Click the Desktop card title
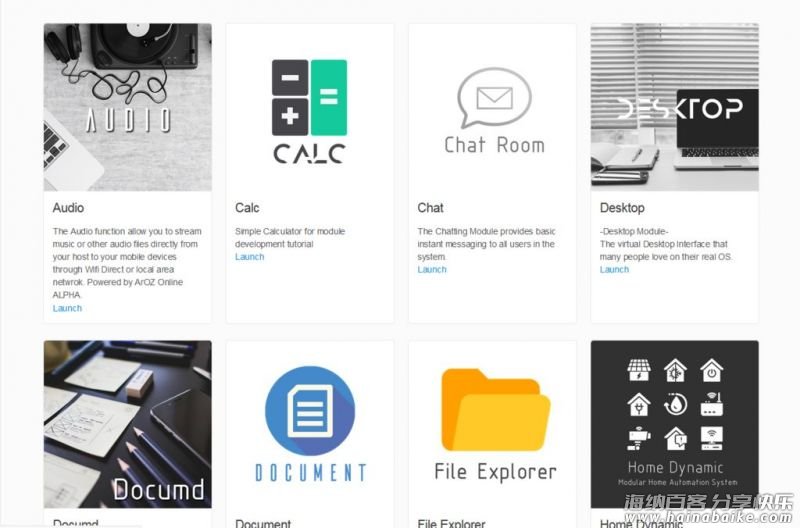The height and width of the screenshot is (528, 800). click(622, 208)
